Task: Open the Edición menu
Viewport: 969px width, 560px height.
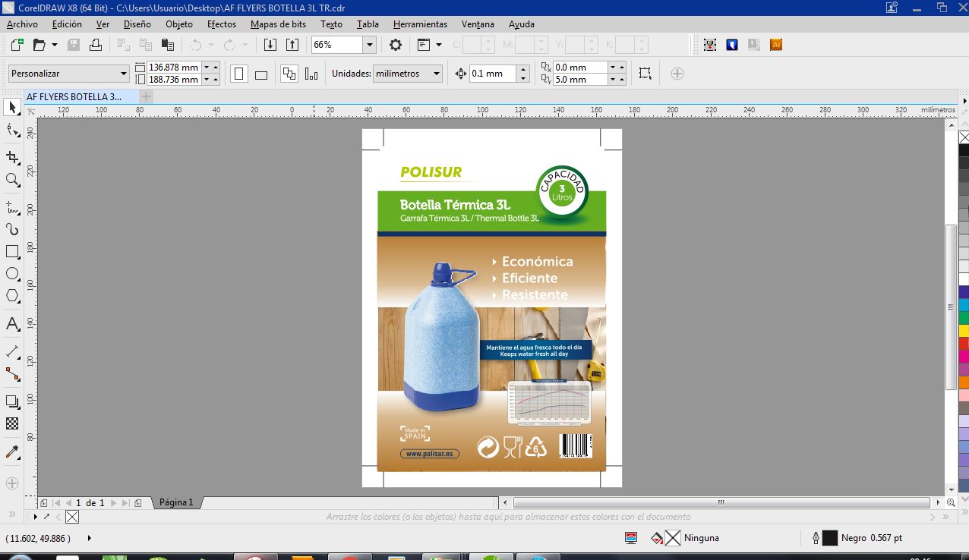Action: [67, 24]
